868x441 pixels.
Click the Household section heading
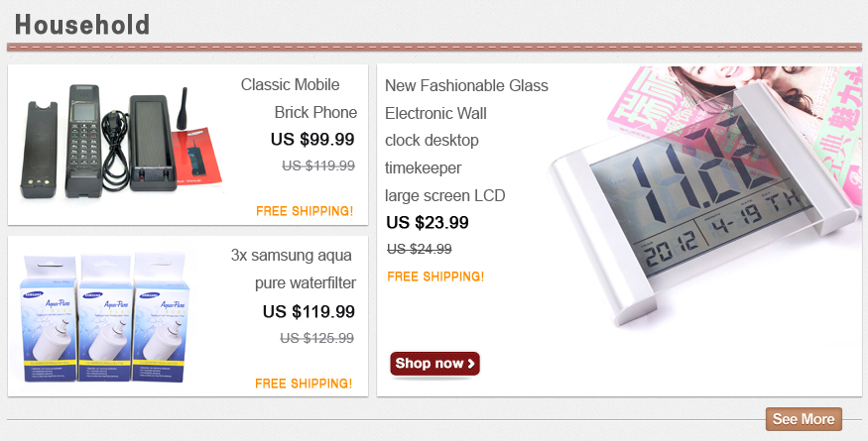coord(82,25)
